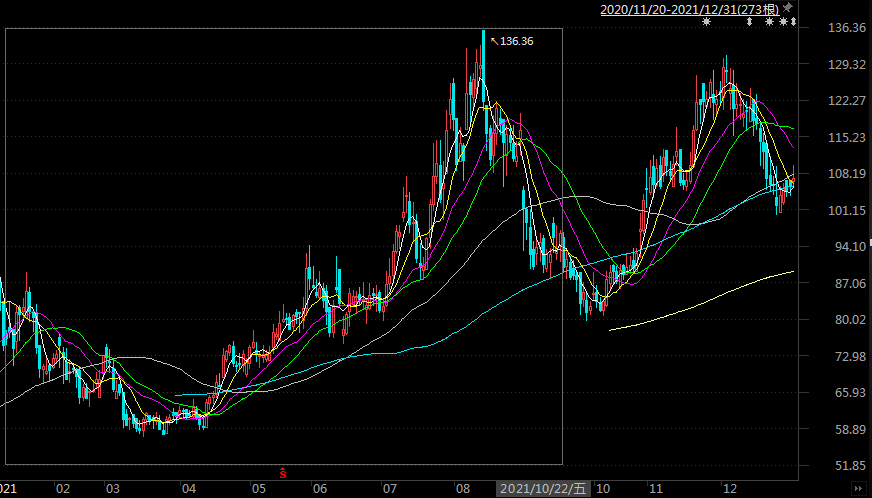Select month 06 on the time axis
Screen dimensions: 872x498
point(320,489)
